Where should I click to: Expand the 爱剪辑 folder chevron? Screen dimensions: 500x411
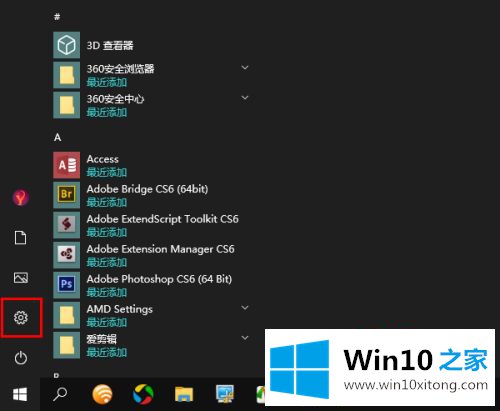coord(245,338)
